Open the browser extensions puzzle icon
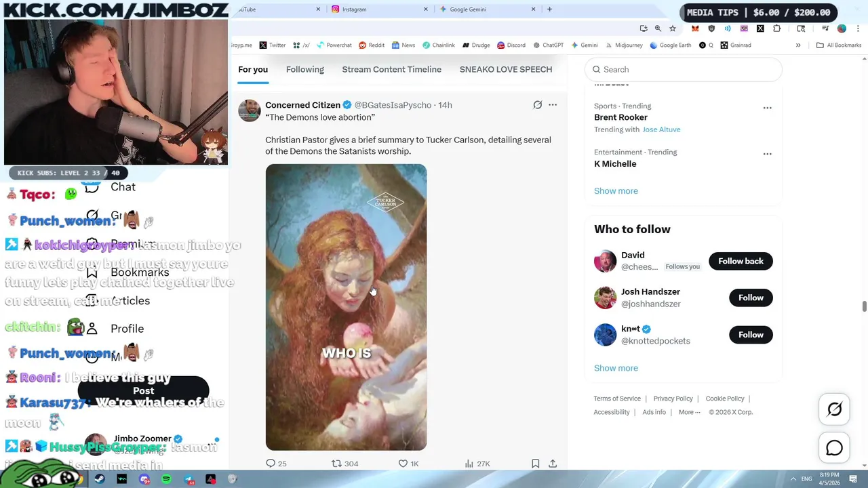This screenshot has height=488, width=868. [x=776, y=28]
